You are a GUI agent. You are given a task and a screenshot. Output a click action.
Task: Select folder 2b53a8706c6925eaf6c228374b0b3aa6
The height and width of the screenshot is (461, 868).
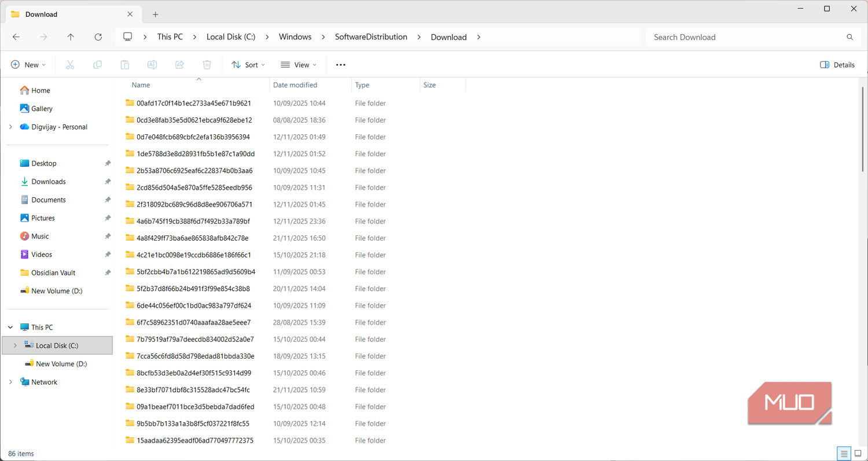pyautogui.click(x=194, y=171)
